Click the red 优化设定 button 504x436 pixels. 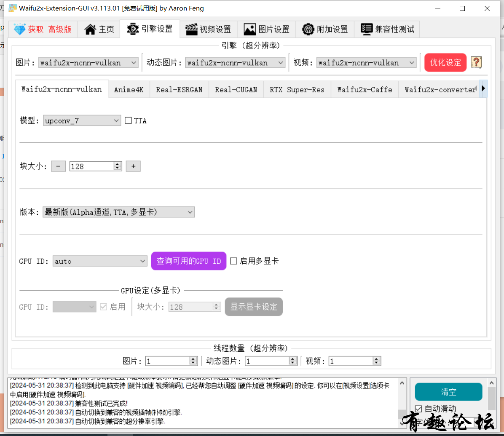coord(445,62)
